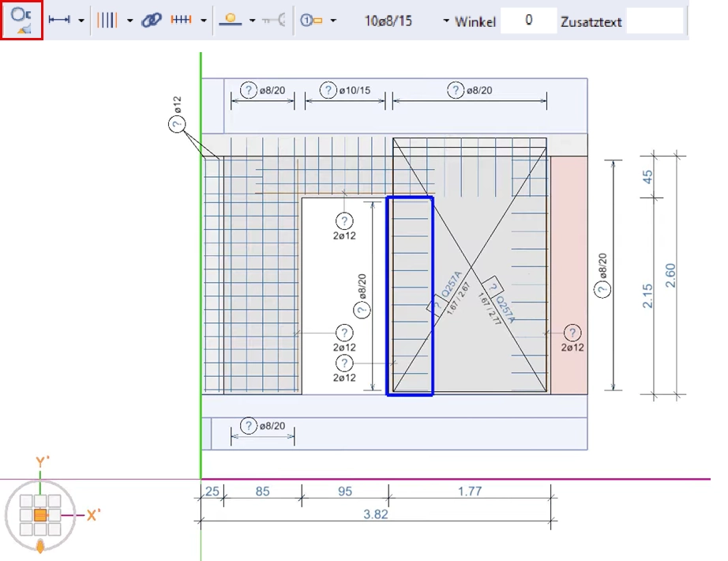Select the vertical bars layout icon

(x=107, y=21)
